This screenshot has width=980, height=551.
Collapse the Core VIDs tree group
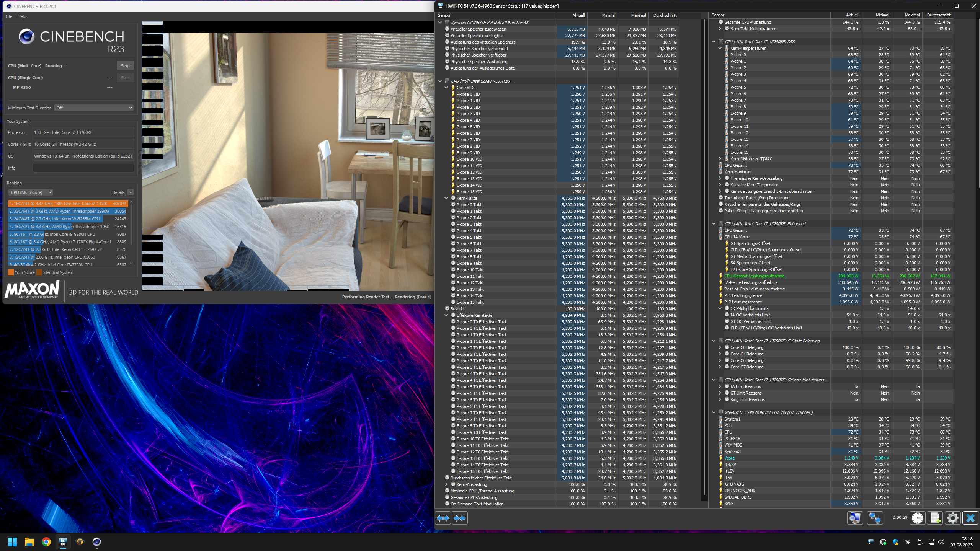click(x=446, y=88)
